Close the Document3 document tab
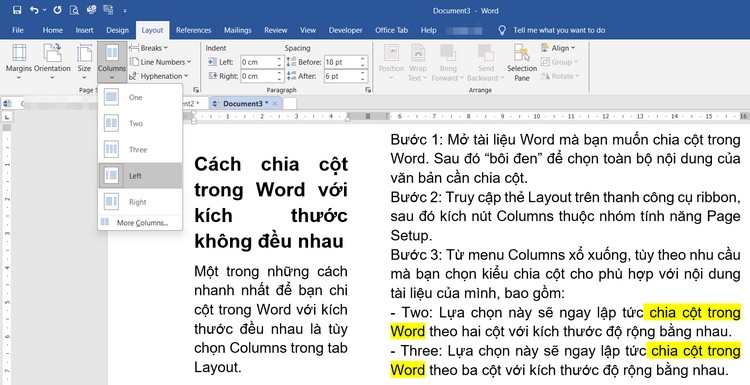Screen dimensions: 750x385 (x=275, y=103)
